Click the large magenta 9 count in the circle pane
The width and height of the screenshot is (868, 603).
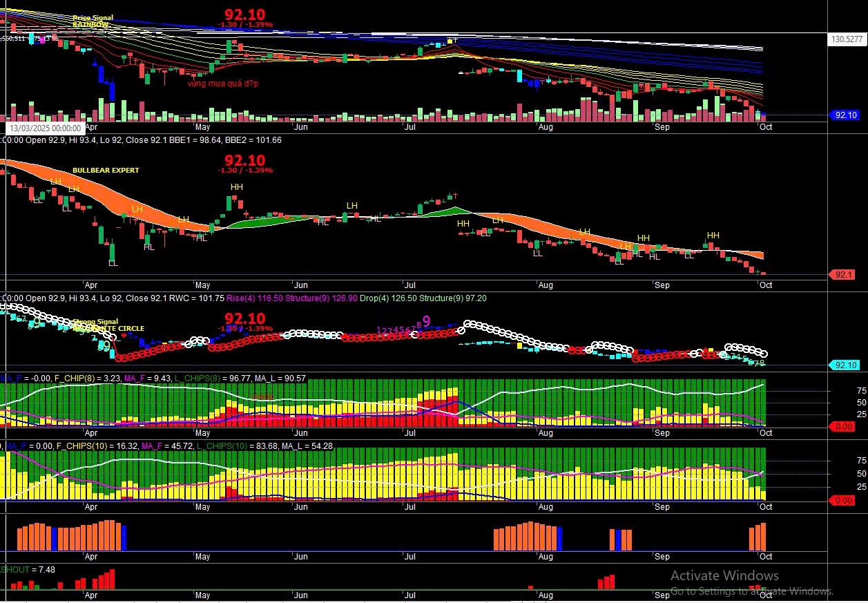426,321
